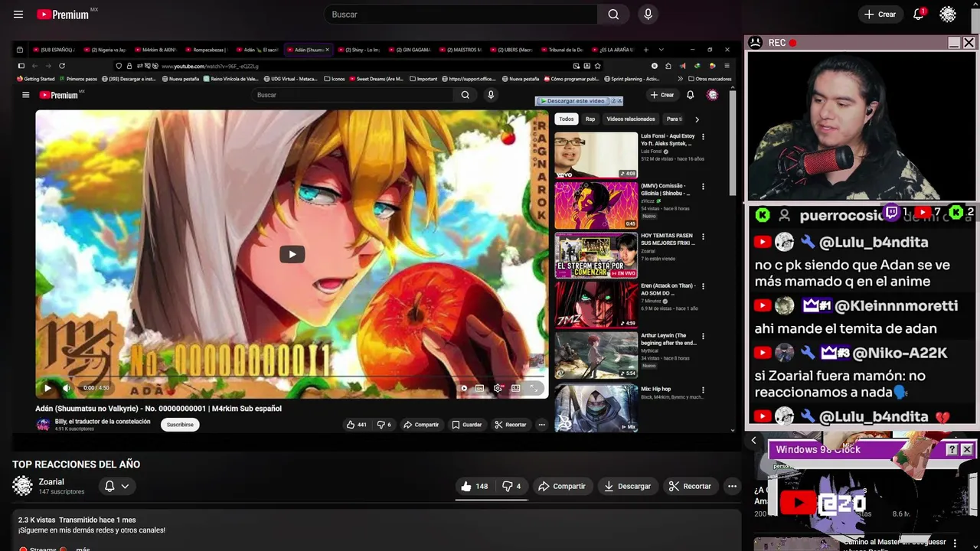980x551 pixels.
Task: Open new browser tab plus button
Action: pyautogui.click(x=645, y=50)
